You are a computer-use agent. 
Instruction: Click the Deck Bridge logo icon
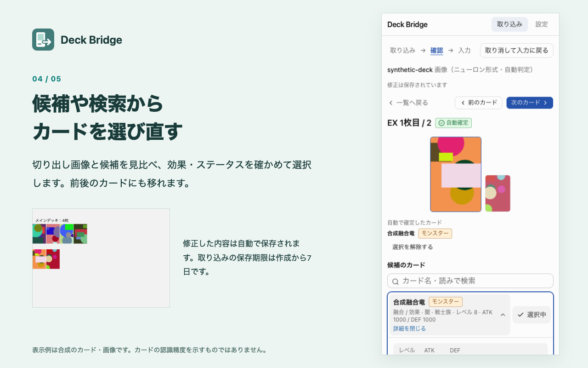pyautogui.click(x=43, y=40)
